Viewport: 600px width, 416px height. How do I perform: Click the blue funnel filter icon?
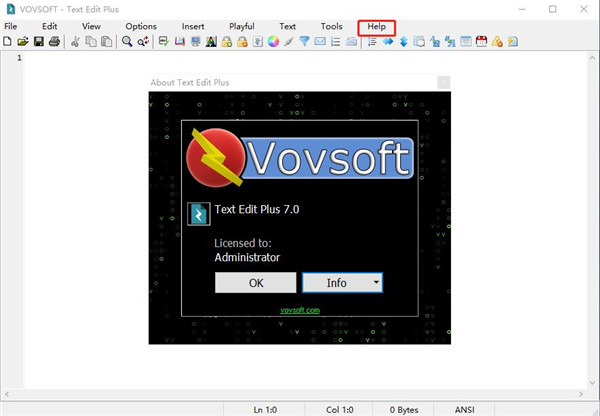click(305, 41)
